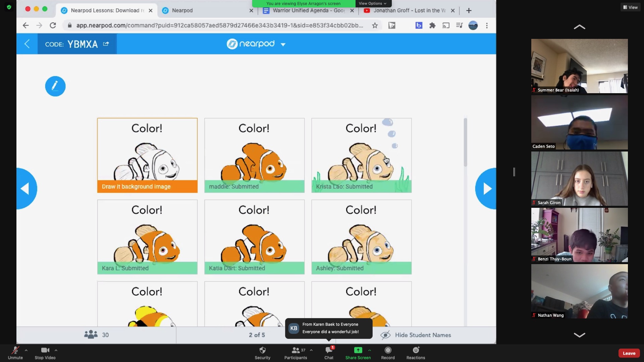Viewport: 644px width, 362px height.
Task: Open Katia Dart's submitted drawing
Action: pyautogui.click(x=254, y=237)
